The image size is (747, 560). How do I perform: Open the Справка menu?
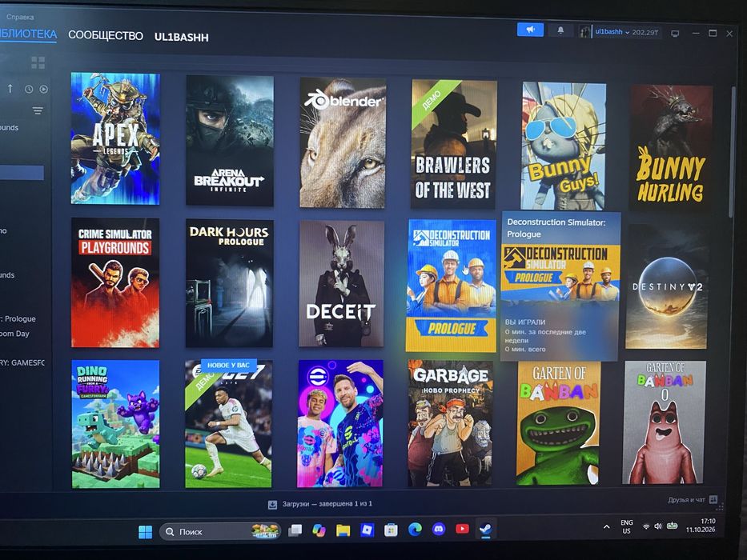20,17
